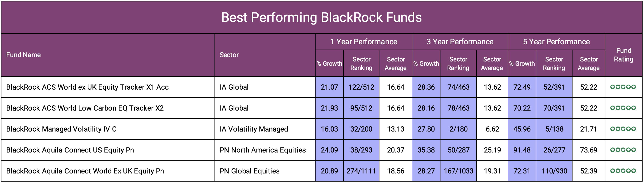The width and height of the screenshot is (644, 183).
Task: Click the Fund Rating column header
Action: (x=624, y=55)
